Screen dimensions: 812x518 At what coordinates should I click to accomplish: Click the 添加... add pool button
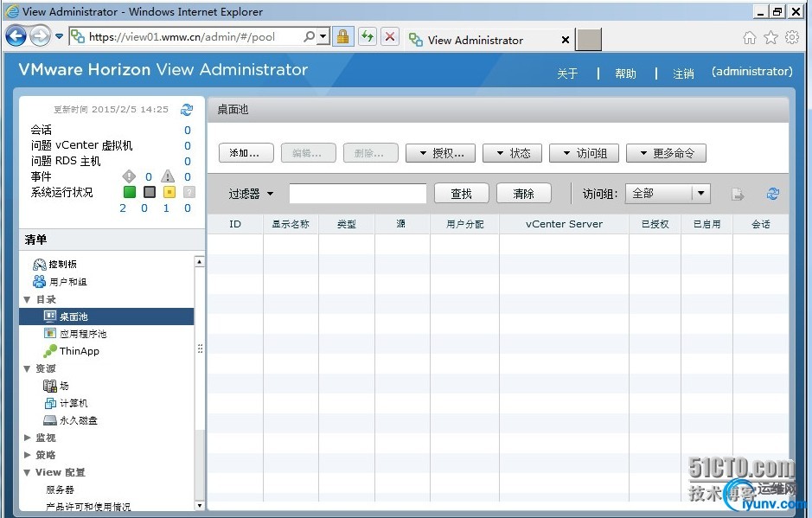246,153
